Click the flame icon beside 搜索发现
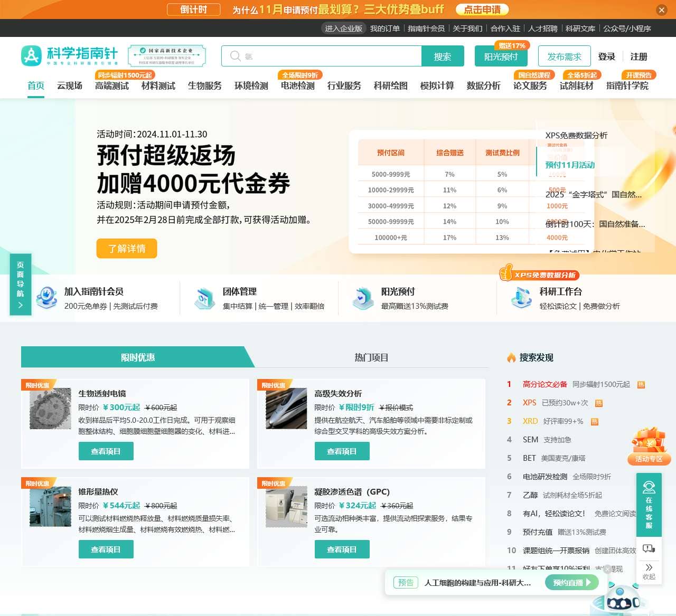 [x=510, y=357]
